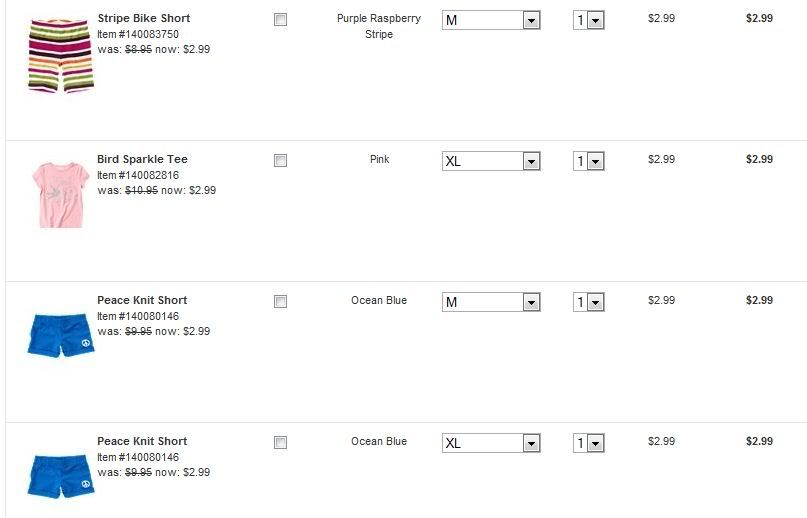The height and width of the screenshot is (518, 807).
Task: Open the Bird Sparkle Tee size dropdown
Action: pos(491,162)
